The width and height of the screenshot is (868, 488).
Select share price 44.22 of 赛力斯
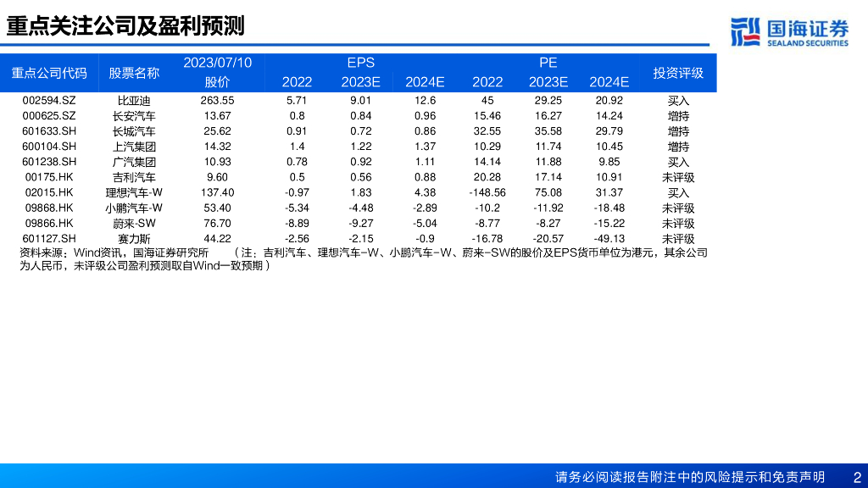tap(218, 239)
